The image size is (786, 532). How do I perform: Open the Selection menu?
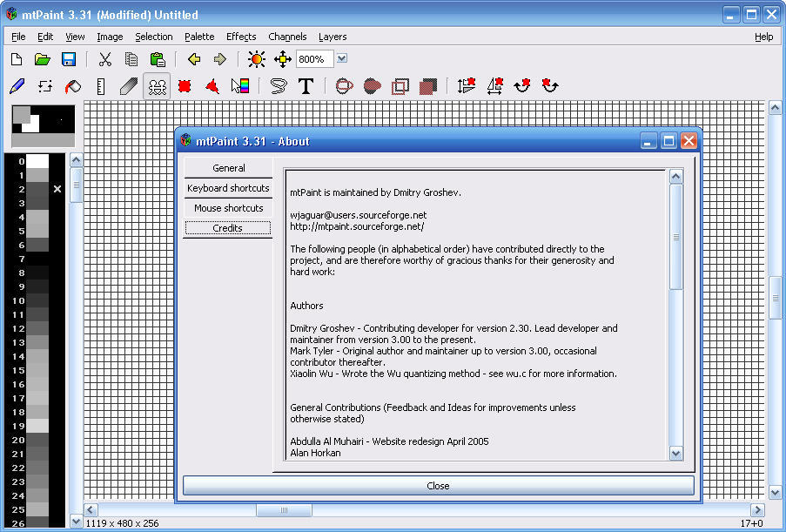tap(154, 37)
